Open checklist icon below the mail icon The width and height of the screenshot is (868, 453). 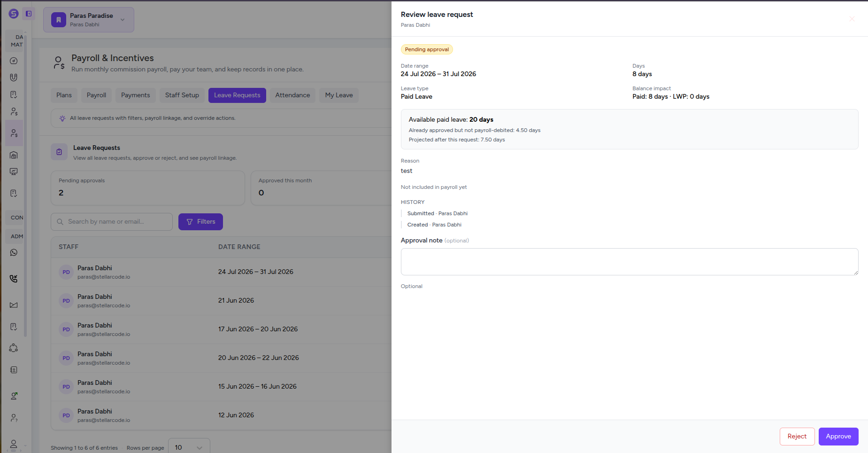[x=14, y=327]
